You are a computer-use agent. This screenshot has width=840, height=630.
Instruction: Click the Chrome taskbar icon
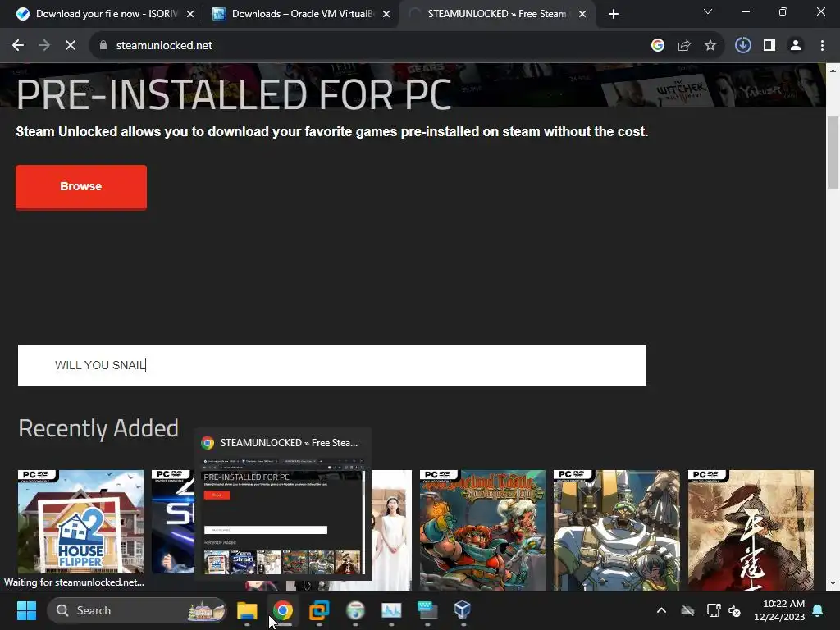pos(283,610)
